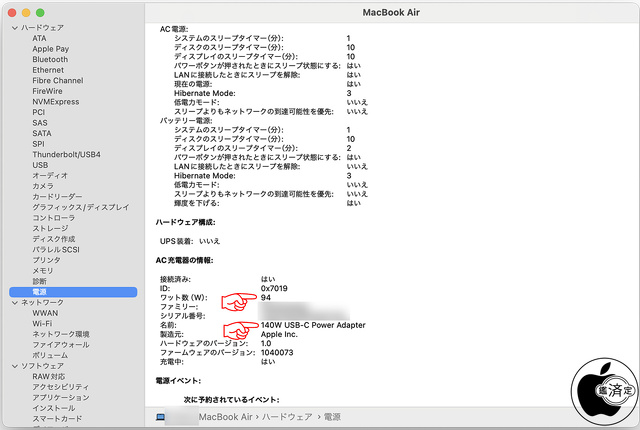The width and height of the screenshot is (640, 430).
Task: Select ATA in the sidebar
Action: 39,38
